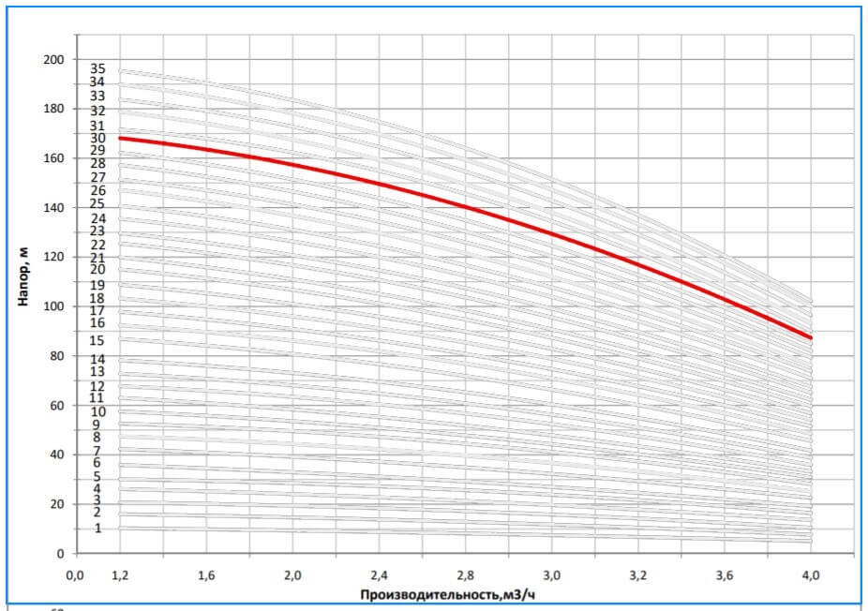Viewport: 868px width, 611px height.
Task: Click the 160 tick on vertical axis
Action: (53, 158)
